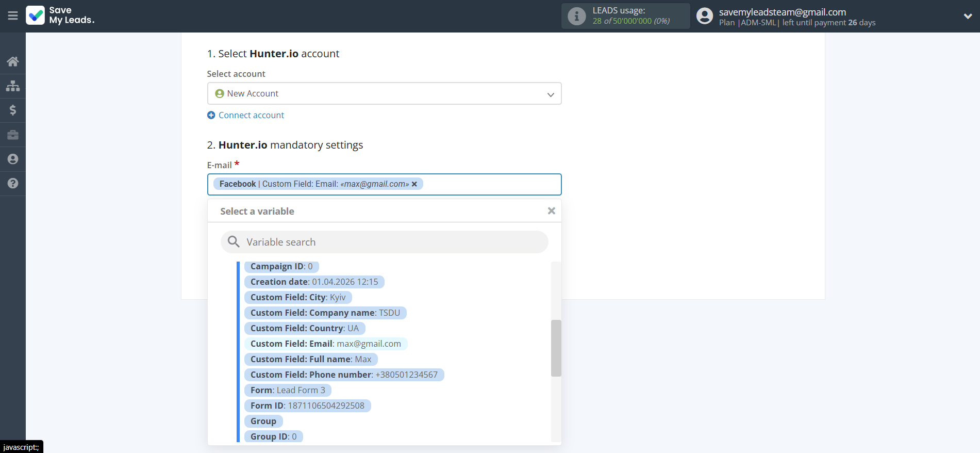Select the Group ID variable

[273, 437]
